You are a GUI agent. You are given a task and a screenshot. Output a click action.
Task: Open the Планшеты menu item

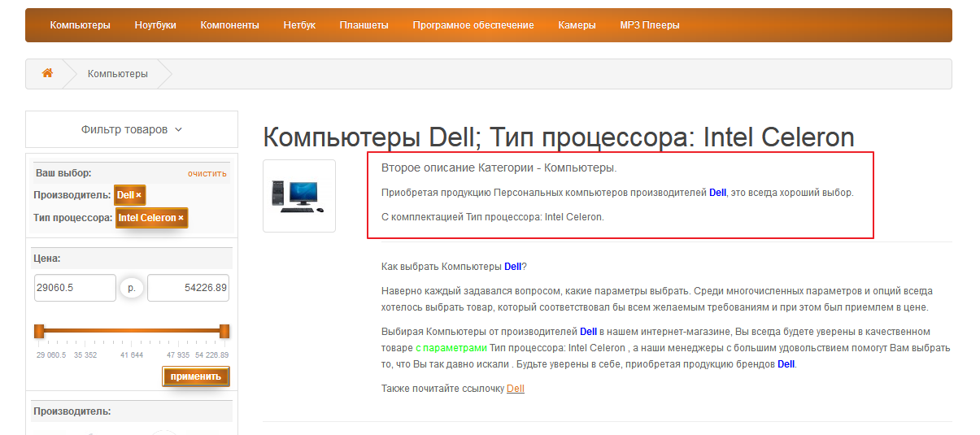click(364, 25)
